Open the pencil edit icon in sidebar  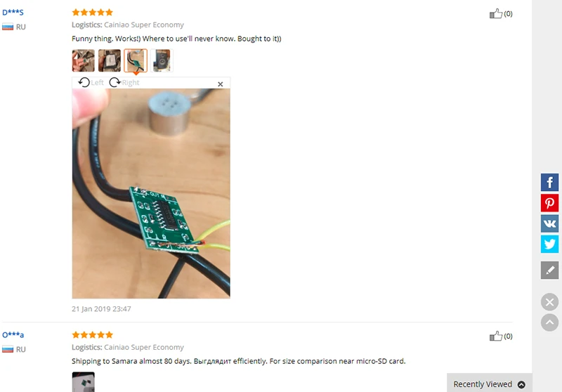pyautogui.click(x=549, y=270)
